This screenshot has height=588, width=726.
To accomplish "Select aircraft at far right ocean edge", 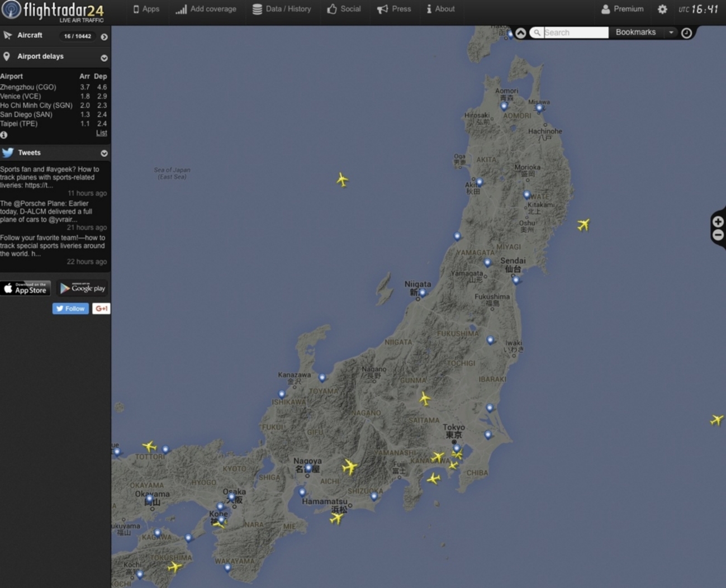I will point(716,420).
